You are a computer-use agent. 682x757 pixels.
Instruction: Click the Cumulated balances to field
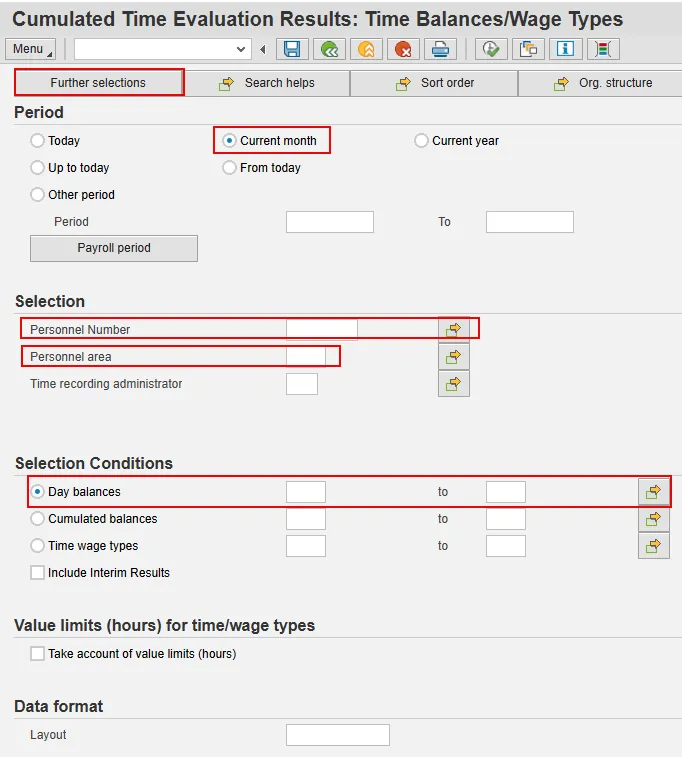pyautogui.click(x=506, y=519)
